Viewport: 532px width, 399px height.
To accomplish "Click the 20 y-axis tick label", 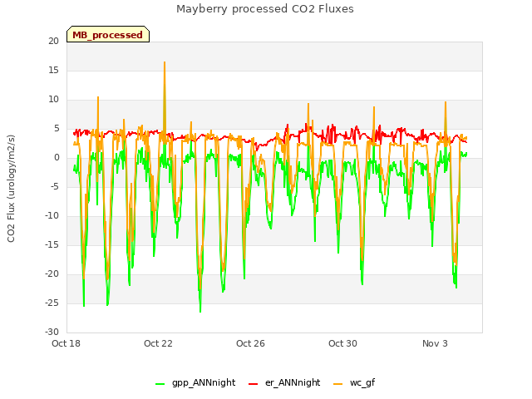I will tap(53, 41).
